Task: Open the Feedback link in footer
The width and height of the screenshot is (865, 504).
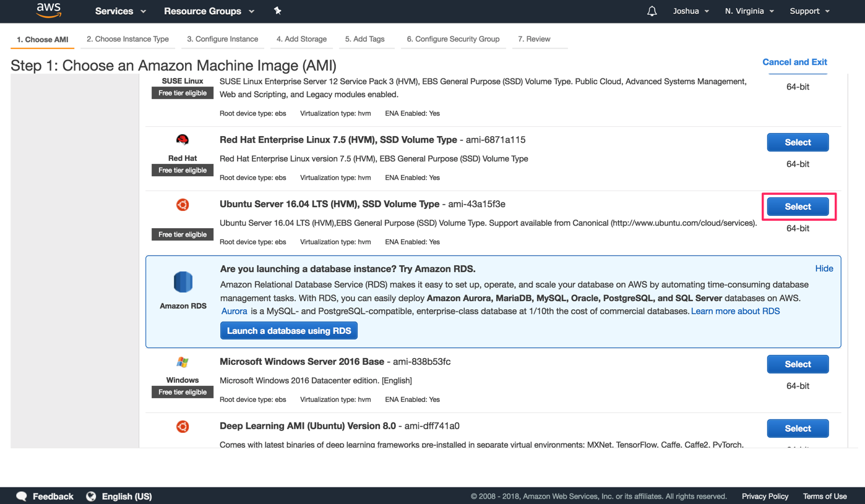Action: [x=53, y=496]
